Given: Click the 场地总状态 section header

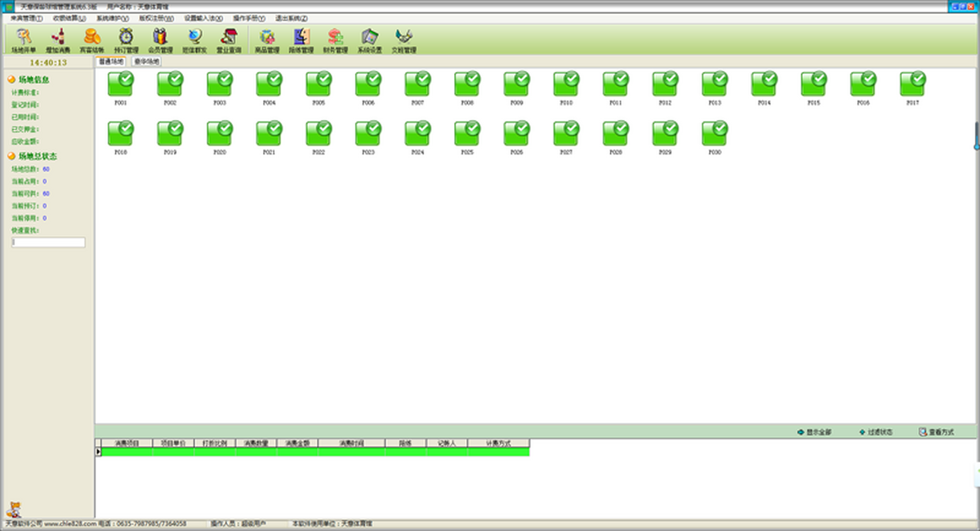Looking at the screenshot, I should 38,156.
